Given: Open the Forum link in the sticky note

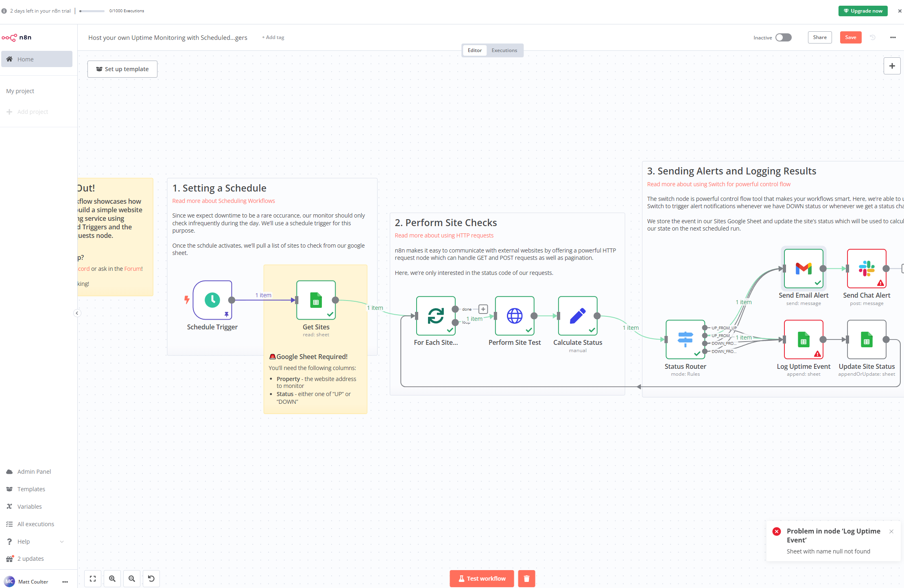Looking at the screenshot, I should pos(133,269).
